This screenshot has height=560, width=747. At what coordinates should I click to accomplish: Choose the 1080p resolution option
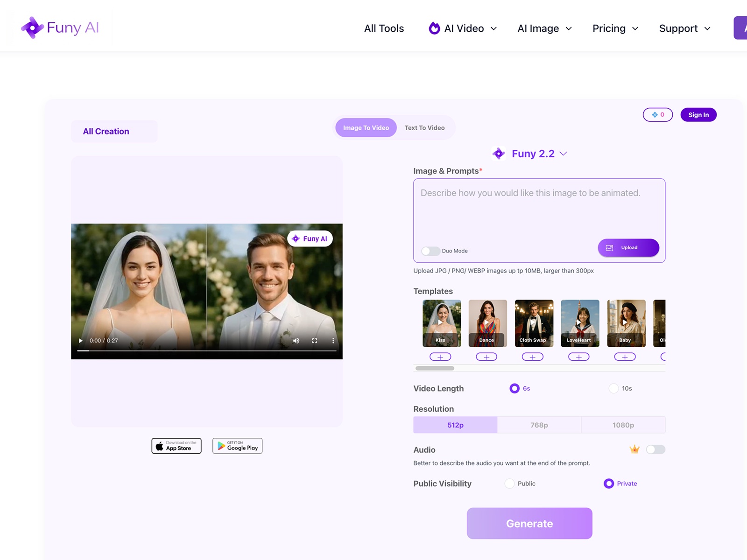pyautogui.click(x=623, y=425)
